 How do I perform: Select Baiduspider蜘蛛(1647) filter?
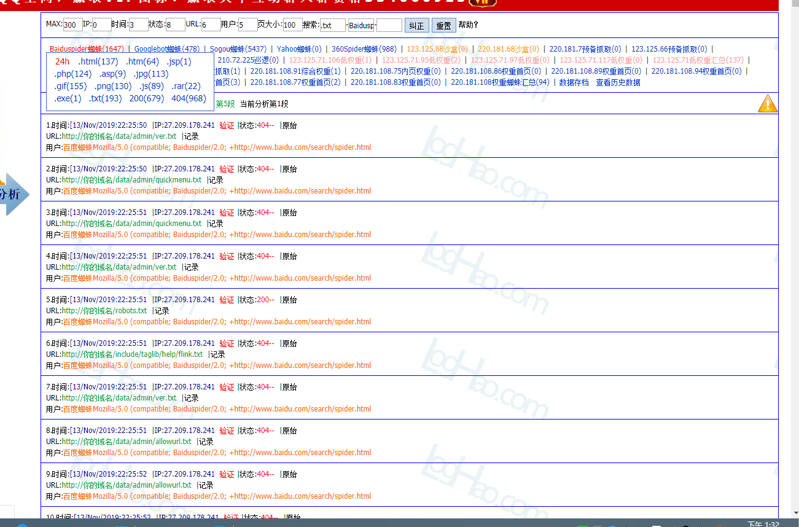(x=87, y=49)
